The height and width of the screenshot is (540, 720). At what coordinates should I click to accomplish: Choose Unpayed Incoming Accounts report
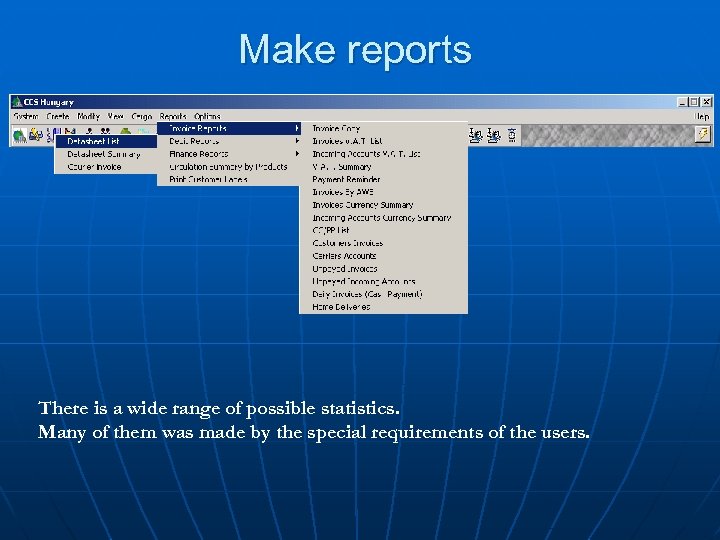[x=383, y=281]
